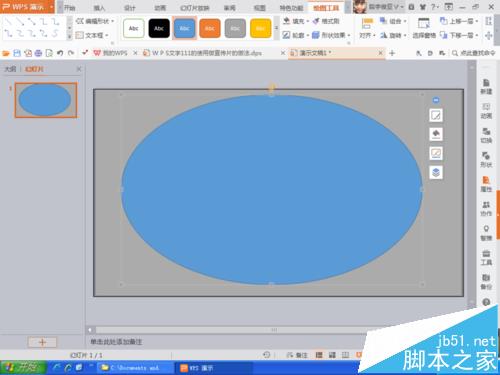Click the layers stack floating icon beside ellipse
This screenshot has height=375, width=500.
(x=436, y=172)
